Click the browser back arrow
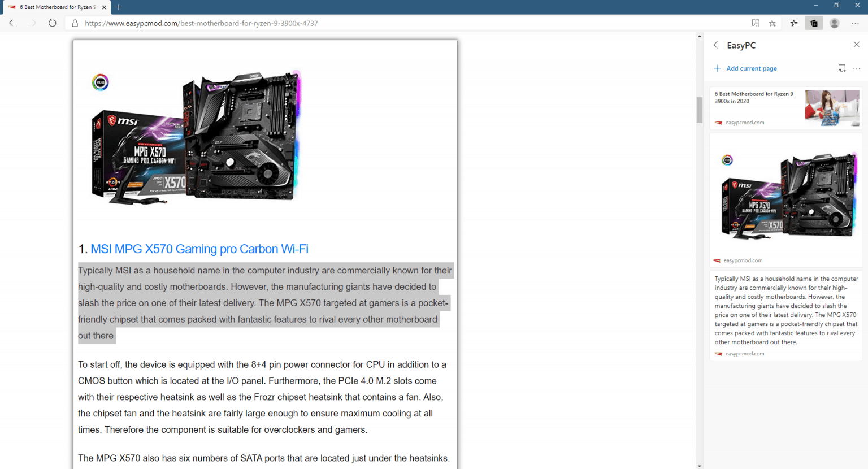Image resolution: width=868 pixels, height=469 pixels. click(x=12, y=23)
